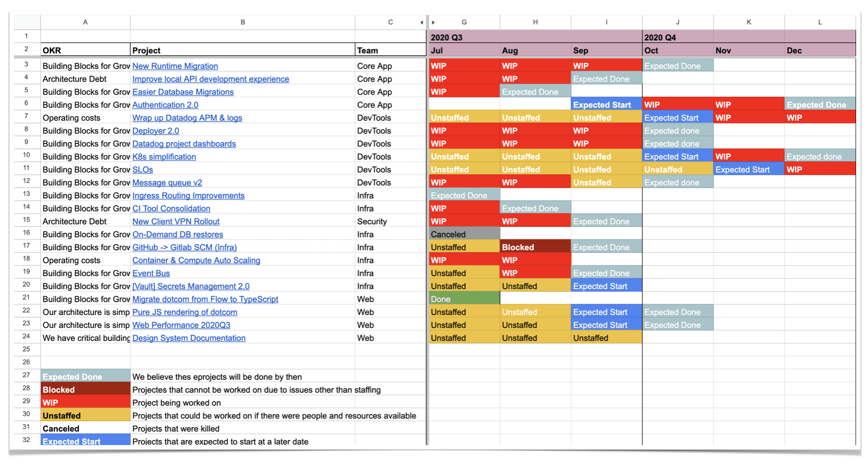Viewport: 868px width, 464px height.
Task: Open Datadog project dashboards link
Action: [184, 144]
